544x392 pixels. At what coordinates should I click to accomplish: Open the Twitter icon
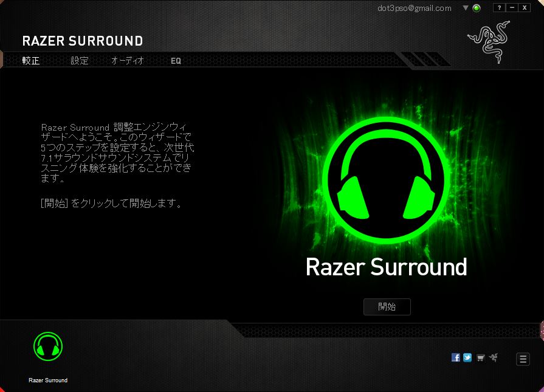[467, 357]
